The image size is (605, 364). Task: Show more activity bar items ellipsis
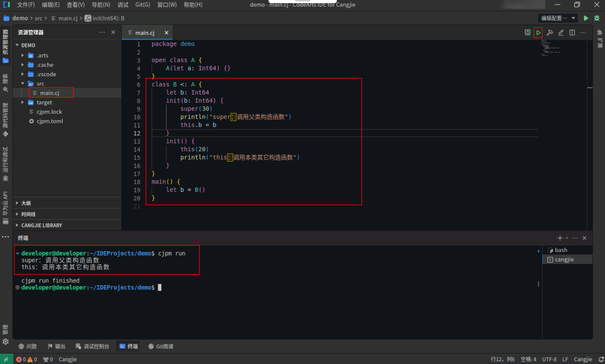click(5, 237)
